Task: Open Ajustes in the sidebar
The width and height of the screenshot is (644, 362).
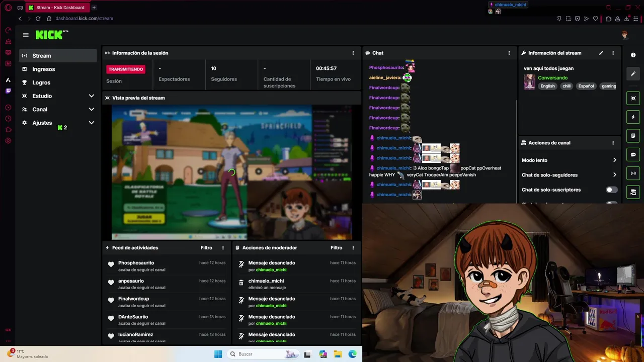Action: click(42, 123)
